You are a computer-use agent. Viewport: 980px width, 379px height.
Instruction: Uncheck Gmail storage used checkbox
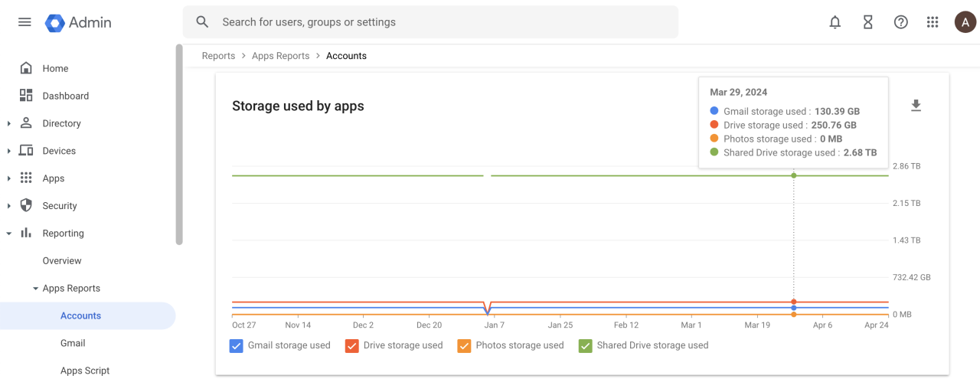[237, 345]
